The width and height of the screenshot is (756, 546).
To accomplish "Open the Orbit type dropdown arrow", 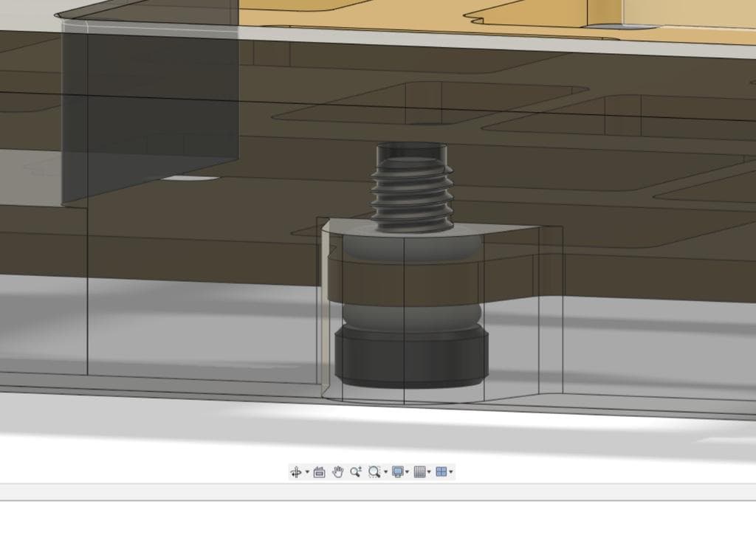I will [x=306, y=473].
